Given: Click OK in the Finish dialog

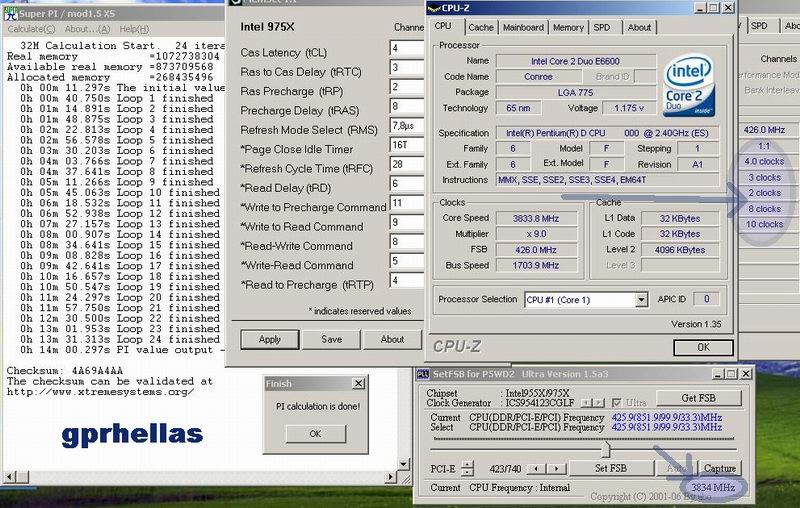Looking at the screenshot, I should click(x=315, y=434).
